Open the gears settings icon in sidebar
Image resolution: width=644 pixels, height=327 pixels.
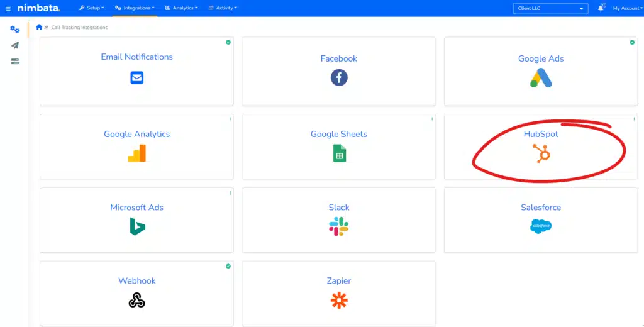coord(15,29)
